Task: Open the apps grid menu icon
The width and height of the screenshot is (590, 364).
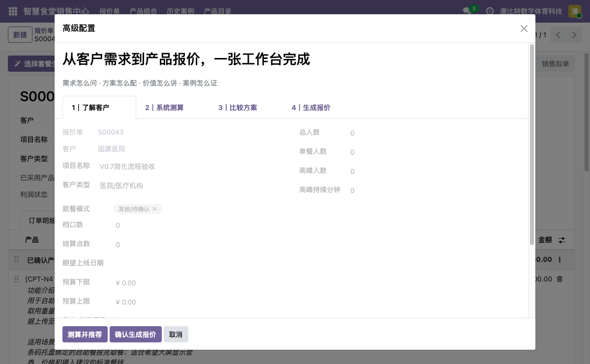Action: 13,11
